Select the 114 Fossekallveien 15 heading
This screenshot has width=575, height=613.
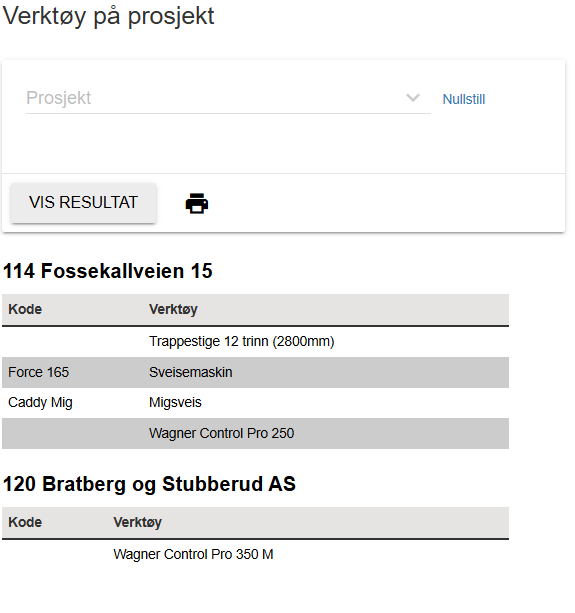point(107,271)
